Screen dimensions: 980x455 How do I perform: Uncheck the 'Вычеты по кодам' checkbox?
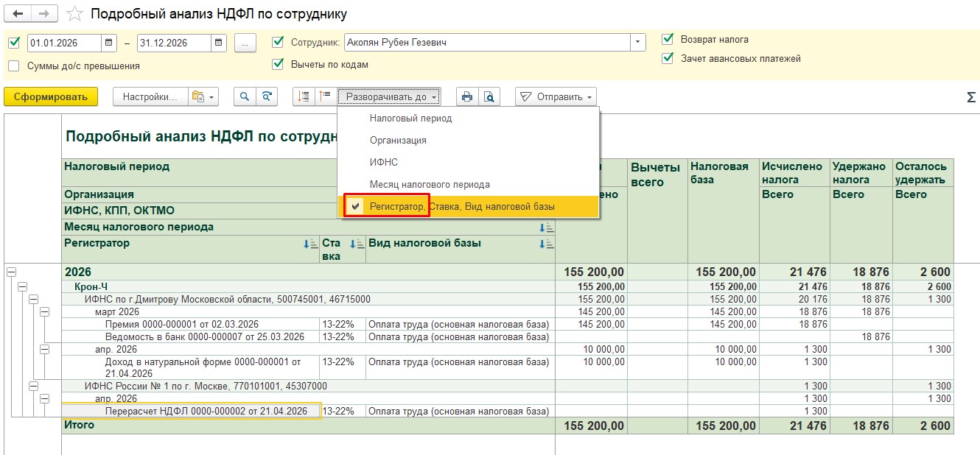pos(278,64)
